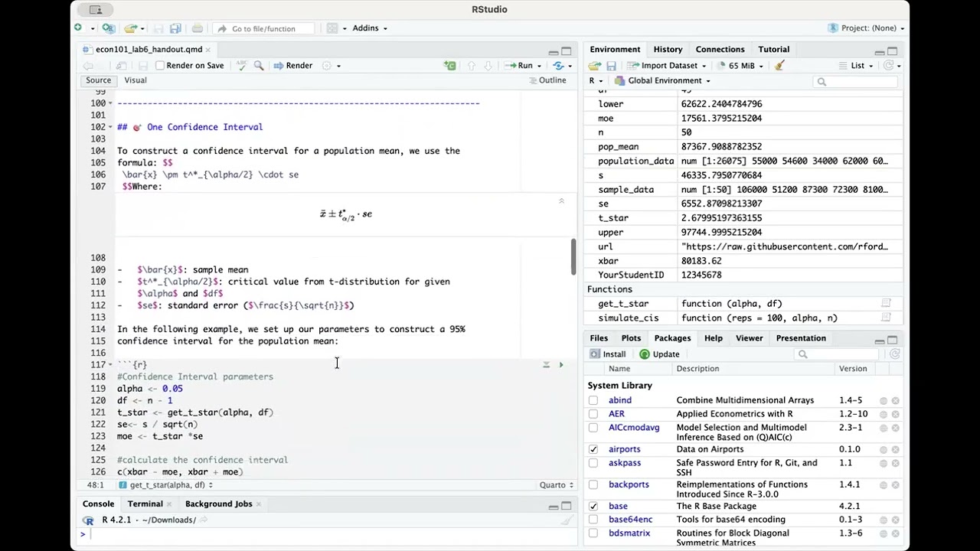Switch to the Connections tab
980x551 pixels.
720,50
